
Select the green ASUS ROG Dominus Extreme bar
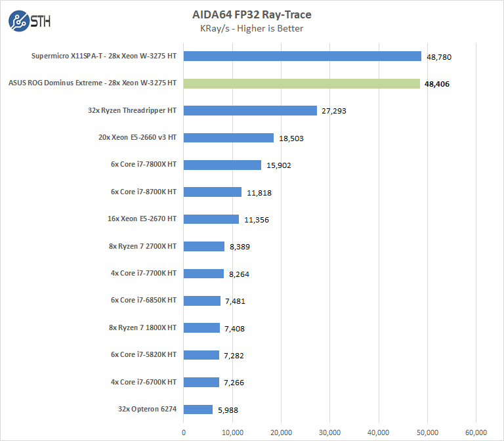(x=301, y=83)
